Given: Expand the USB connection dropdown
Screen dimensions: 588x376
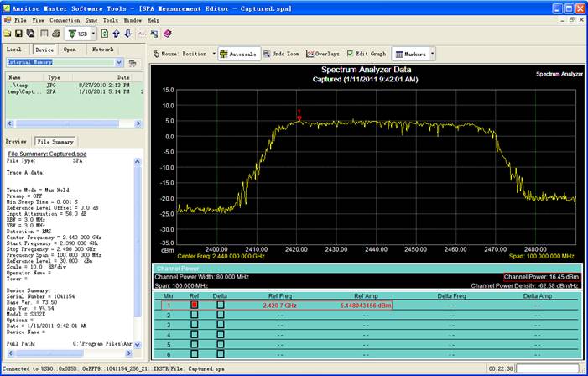Looking at the screenshot, I should click(x=93, y=34).
